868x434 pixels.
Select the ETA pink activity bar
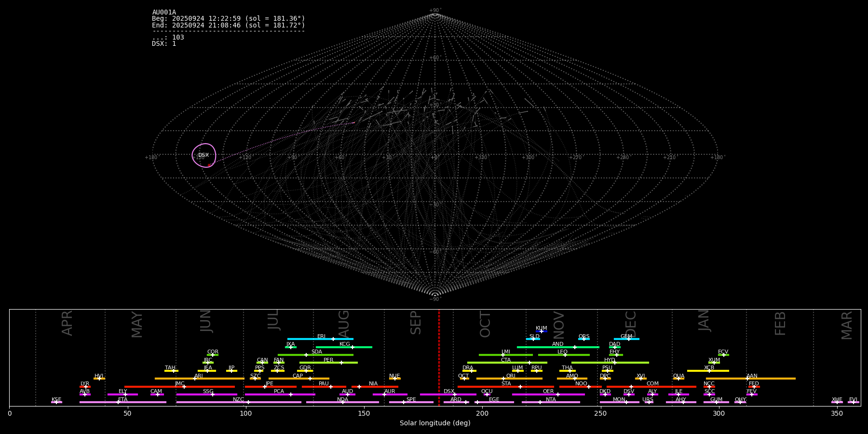coord(123,402)
